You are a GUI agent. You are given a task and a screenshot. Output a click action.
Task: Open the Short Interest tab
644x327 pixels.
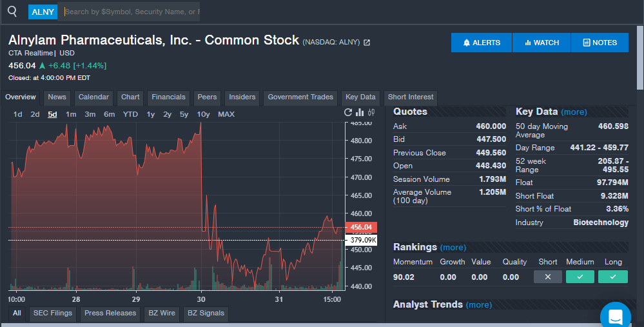[x=411, y=97]
